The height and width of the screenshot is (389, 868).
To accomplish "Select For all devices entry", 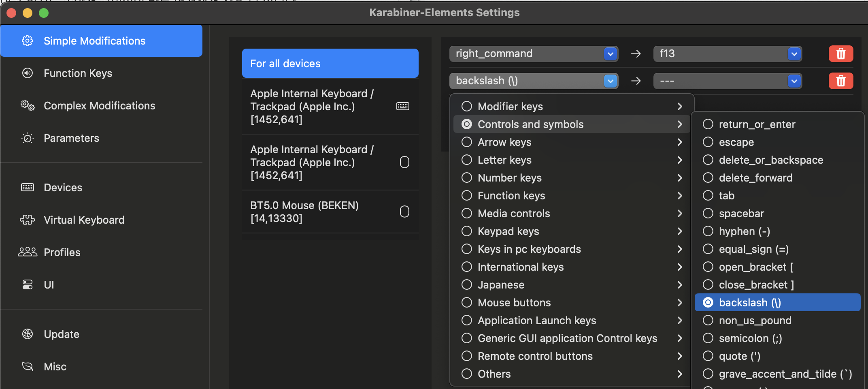I will (330, 63).
